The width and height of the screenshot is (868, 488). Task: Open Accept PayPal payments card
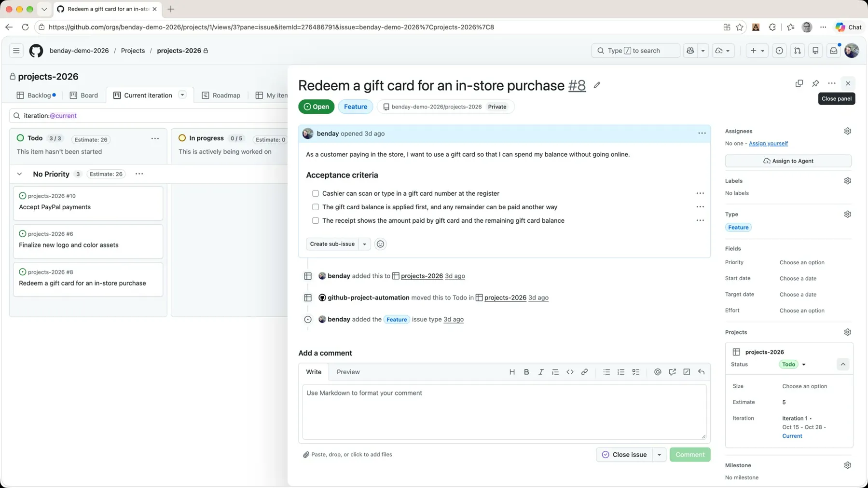88,203
